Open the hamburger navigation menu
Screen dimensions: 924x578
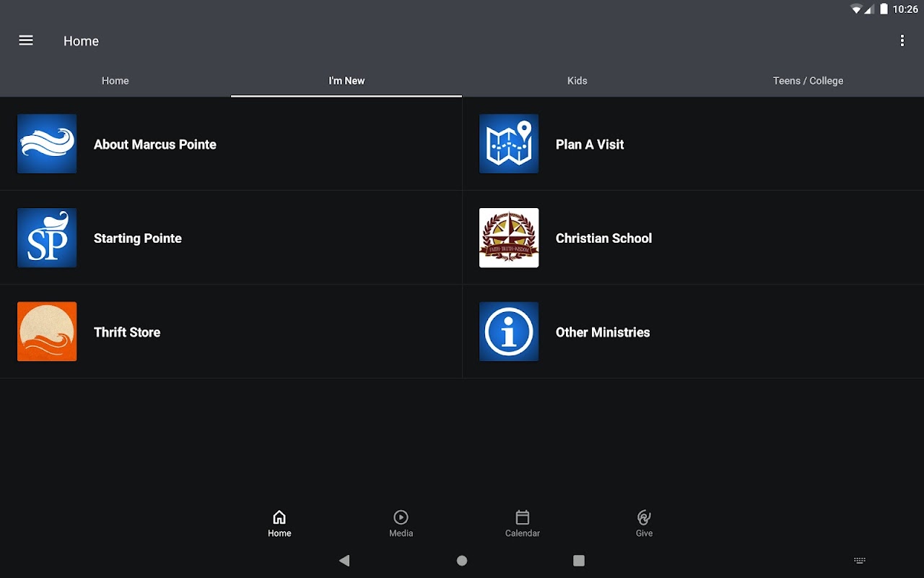26,40
